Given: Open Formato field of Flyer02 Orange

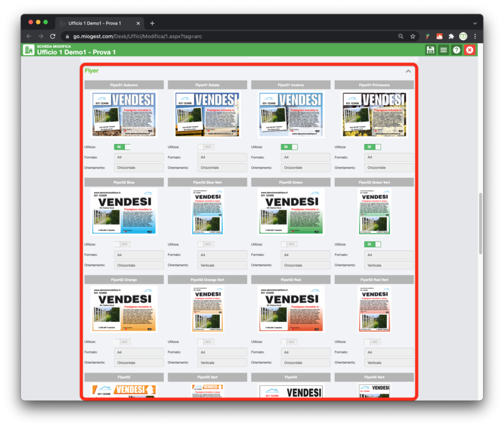Looking at the screenshot, I should (139, 352).
